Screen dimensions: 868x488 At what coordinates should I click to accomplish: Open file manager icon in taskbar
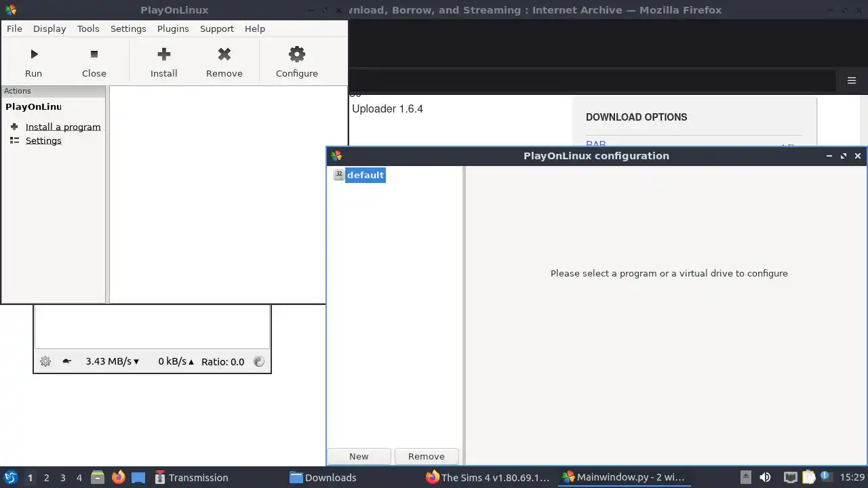98,477
